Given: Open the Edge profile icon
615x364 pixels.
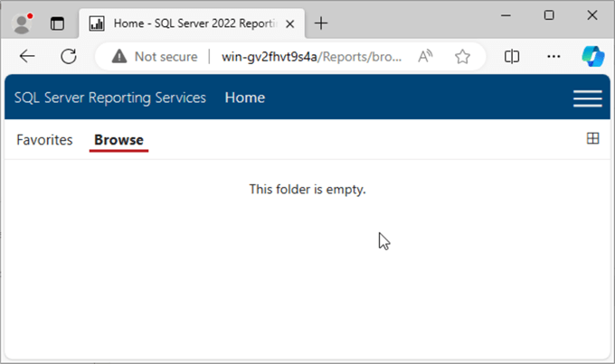Looking at the screenshot, I should [22, 23].
